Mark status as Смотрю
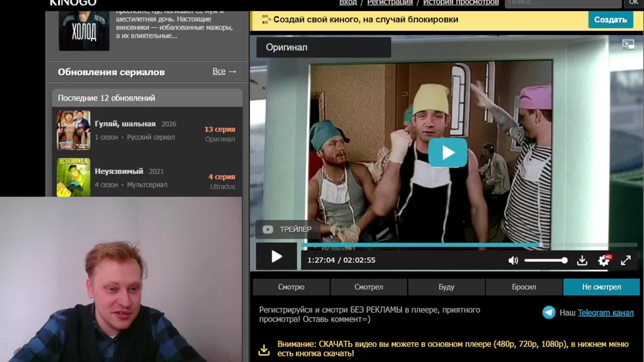 click(291, 287)
